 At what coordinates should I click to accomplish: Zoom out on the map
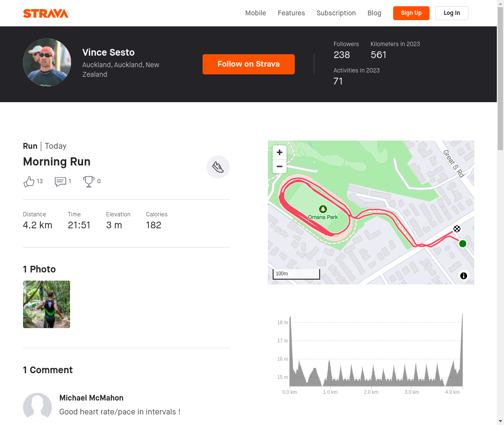click(280, 166)
